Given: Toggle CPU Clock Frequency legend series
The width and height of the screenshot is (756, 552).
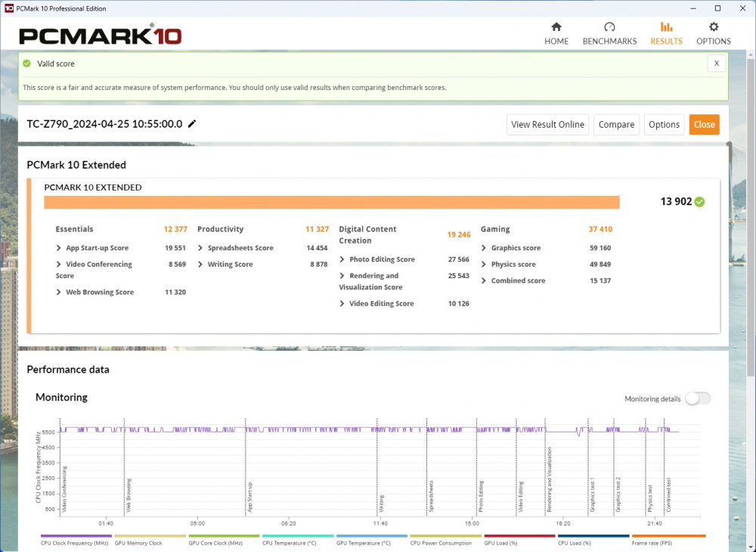Looking at the screenshot, I should (x=76, y=541).
